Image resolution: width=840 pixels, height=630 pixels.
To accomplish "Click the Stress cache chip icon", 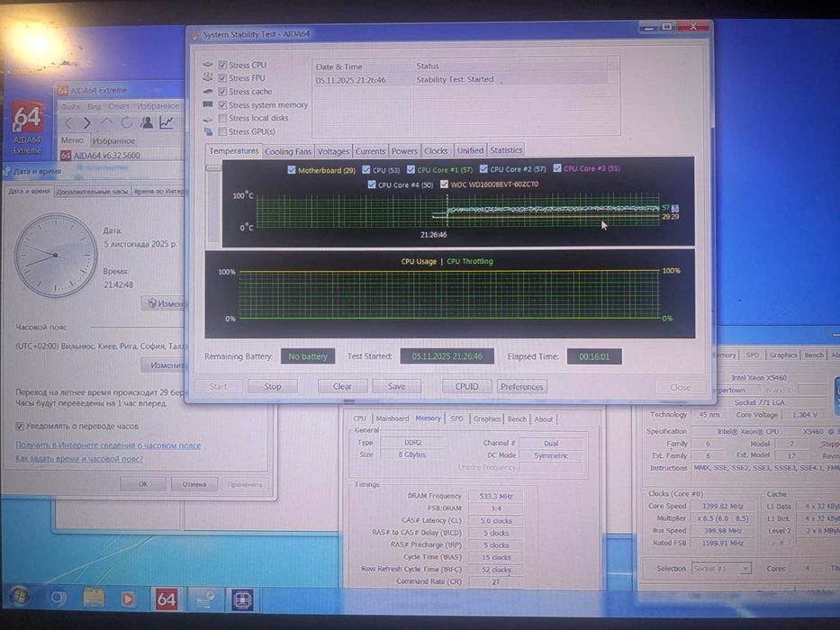I will (x=208, y=91).
